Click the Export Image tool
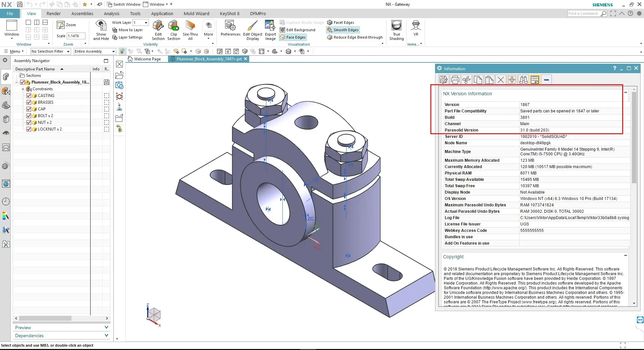 [x=270, y=30]
